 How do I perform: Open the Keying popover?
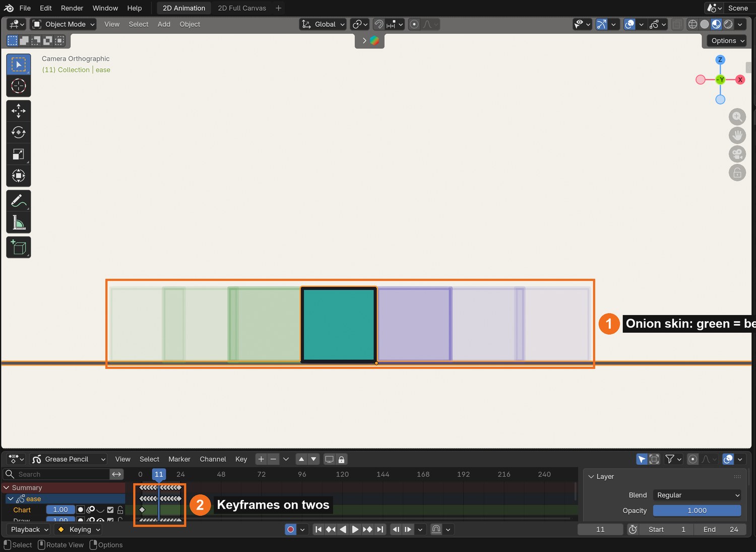[79, 529]
